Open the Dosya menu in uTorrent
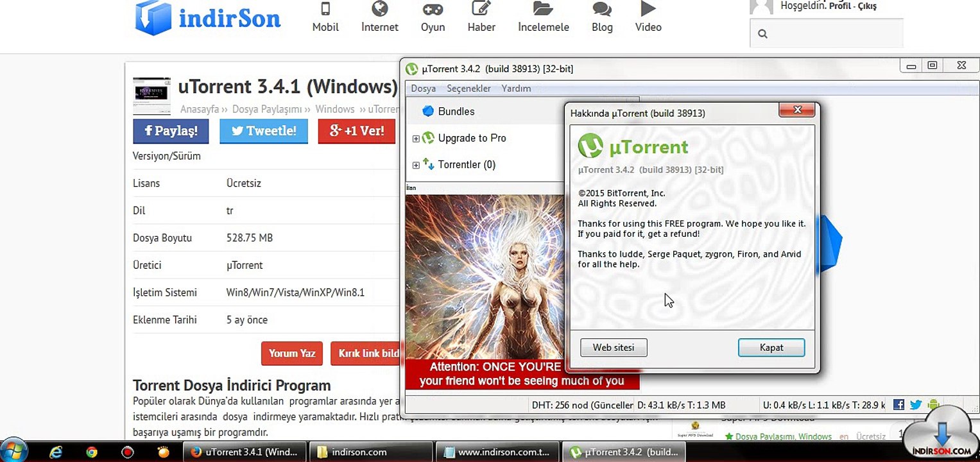The image size is (980, 462). click(x=424, y=89)
